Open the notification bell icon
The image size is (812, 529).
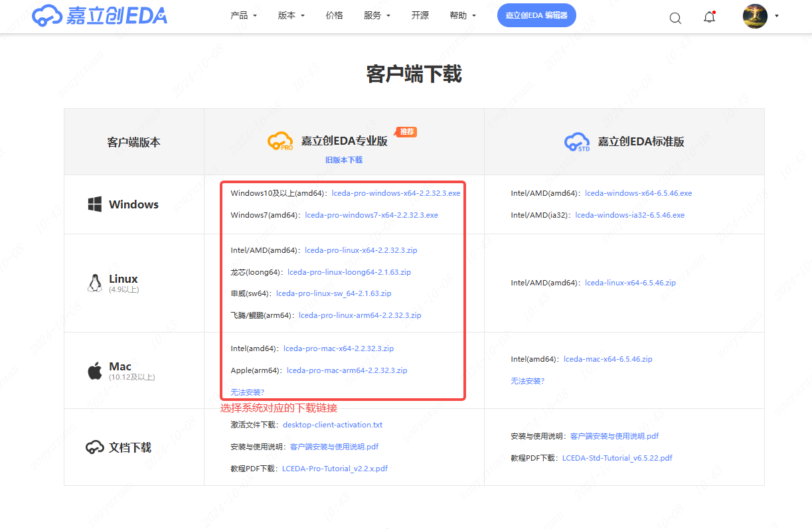coord(709,17)
